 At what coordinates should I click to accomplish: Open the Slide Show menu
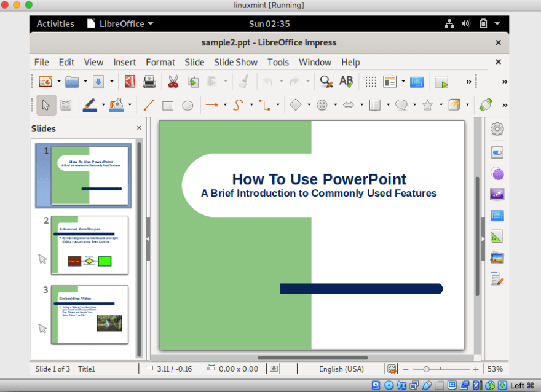[x=235, y=62]
